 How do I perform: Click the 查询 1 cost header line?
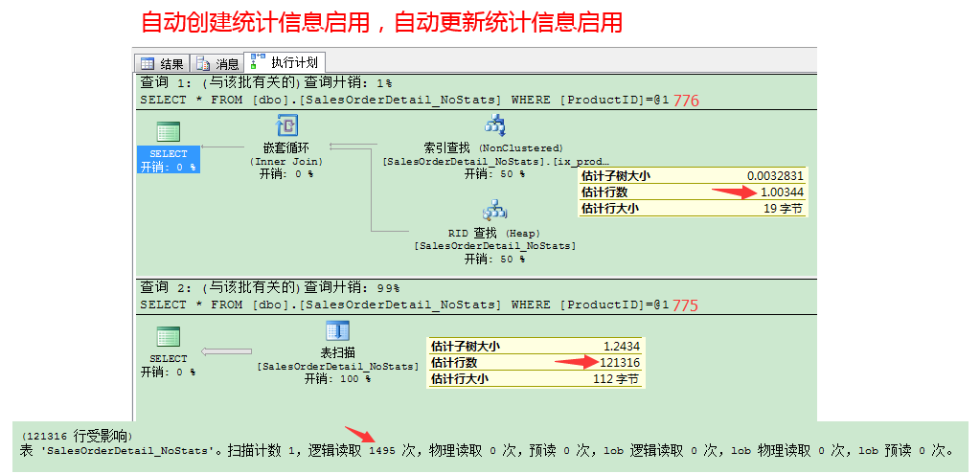click(266, 83)
